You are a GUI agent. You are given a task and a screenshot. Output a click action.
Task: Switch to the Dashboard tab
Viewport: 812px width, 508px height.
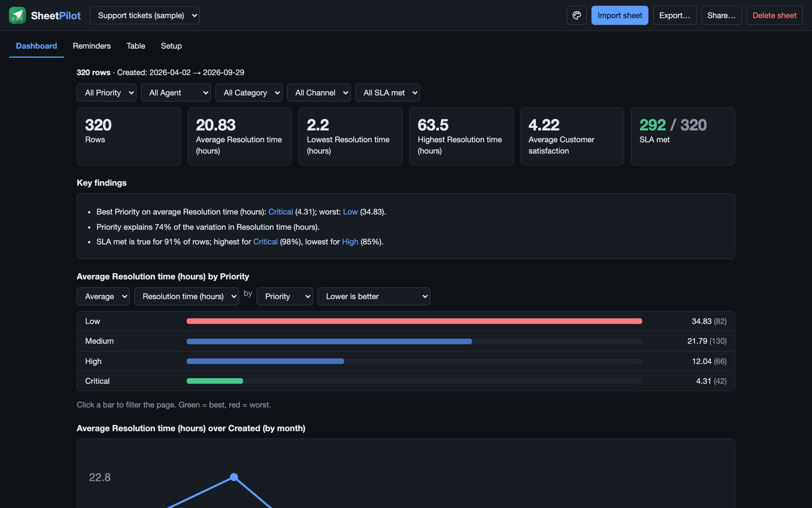pyautogui.click(x=36, y=46)
